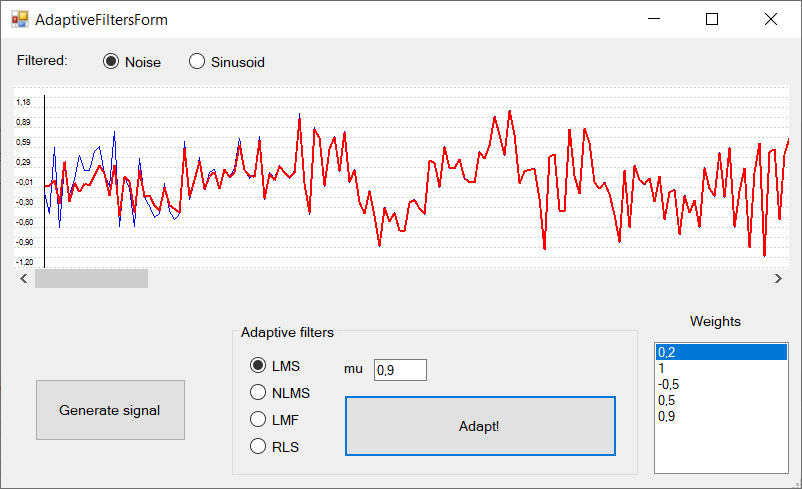Screen dimensions: 802x489
Task: Click the Generate signal button
Action: tap(110, 410)
